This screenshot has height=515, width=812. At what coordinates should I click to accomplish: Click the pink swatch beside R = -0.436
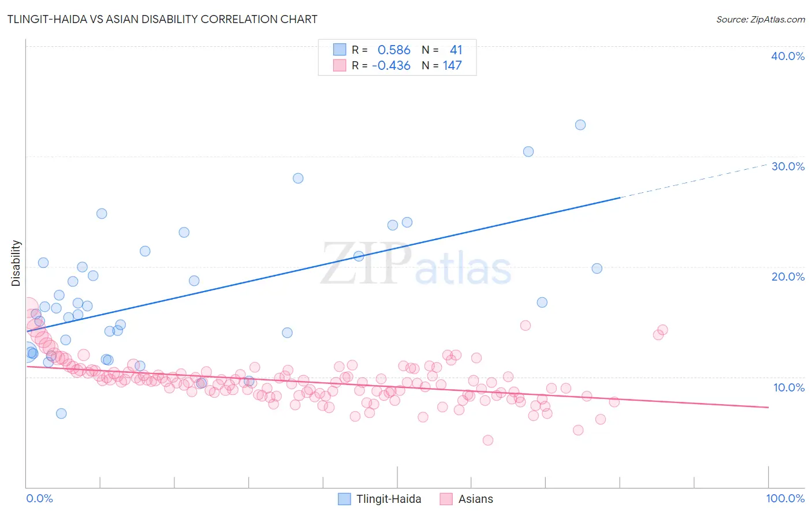[x=340, y=65]
